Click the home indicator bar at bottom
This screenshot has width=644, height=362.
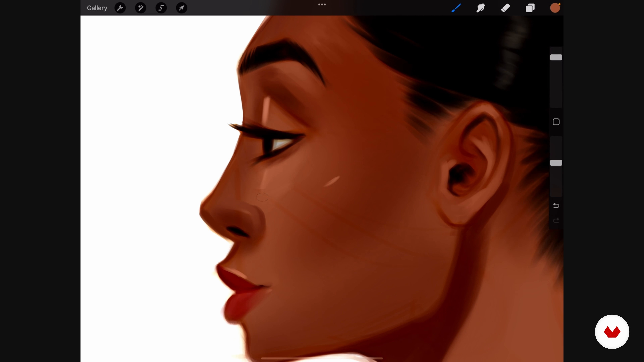coord(322,358)
